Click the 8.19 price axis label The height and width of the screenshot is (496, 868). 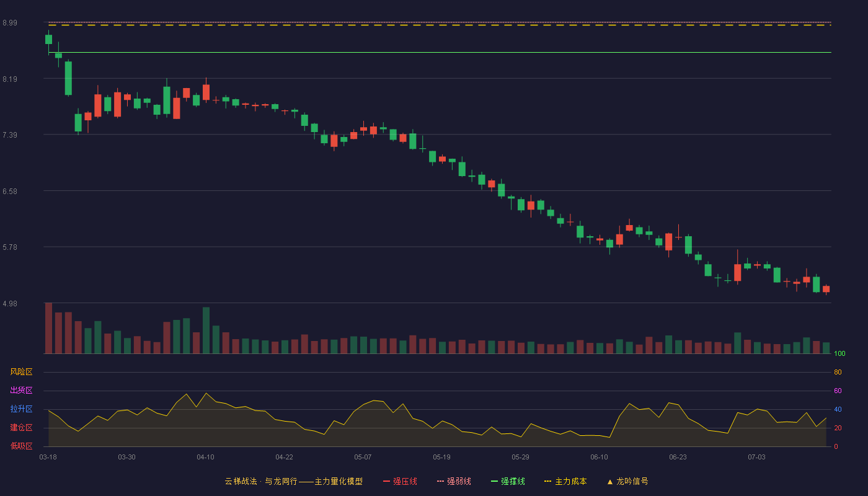tap(10, 79)
